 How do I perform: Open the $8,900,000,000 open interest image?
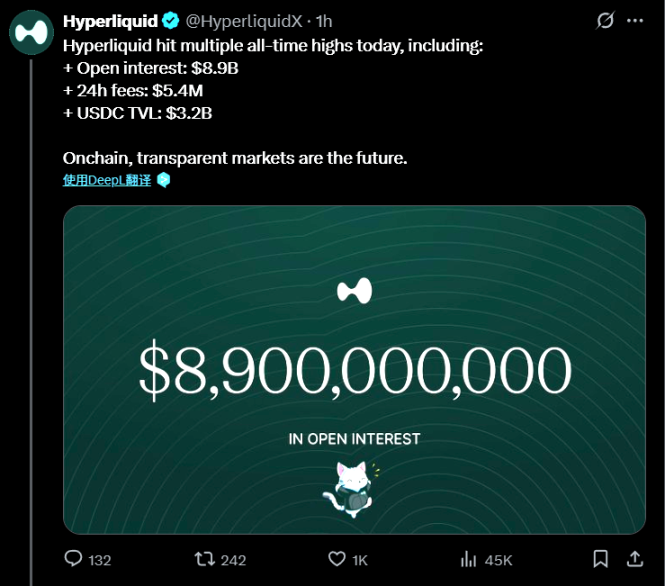[x=354, y=370]
